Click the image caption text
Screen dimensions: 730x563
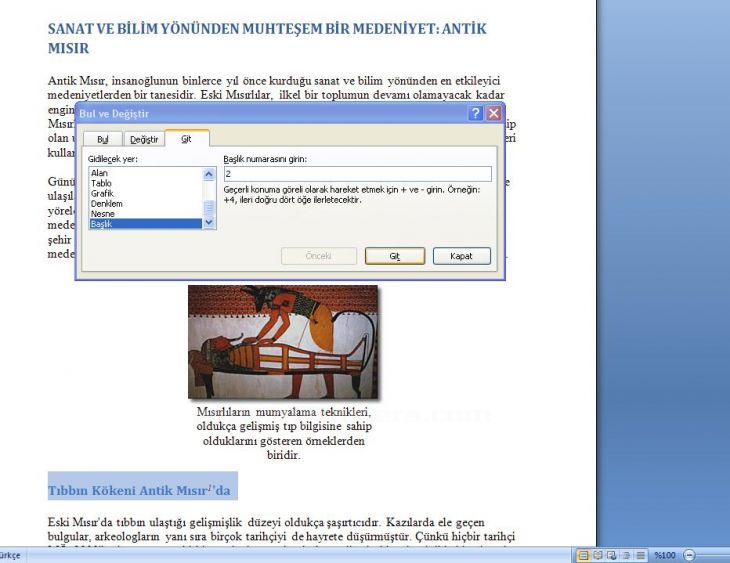[x=284, y=433]
